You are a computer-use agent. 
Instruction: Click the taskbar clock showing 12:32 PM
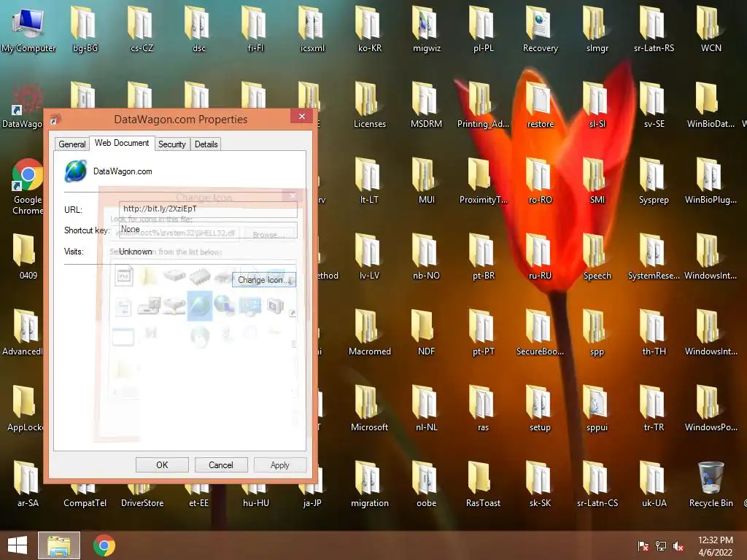(716, 545)
